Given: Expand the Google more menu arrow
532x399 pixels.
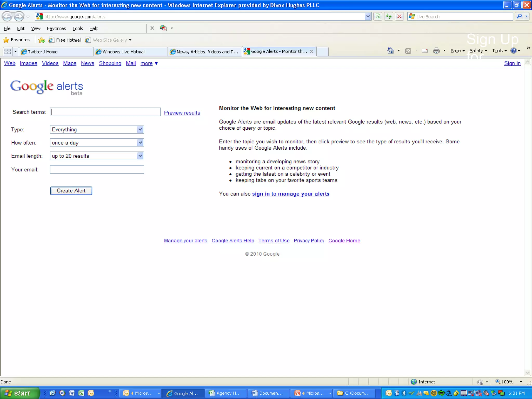Looking at the screenshot, I should (x=156, y=63).
